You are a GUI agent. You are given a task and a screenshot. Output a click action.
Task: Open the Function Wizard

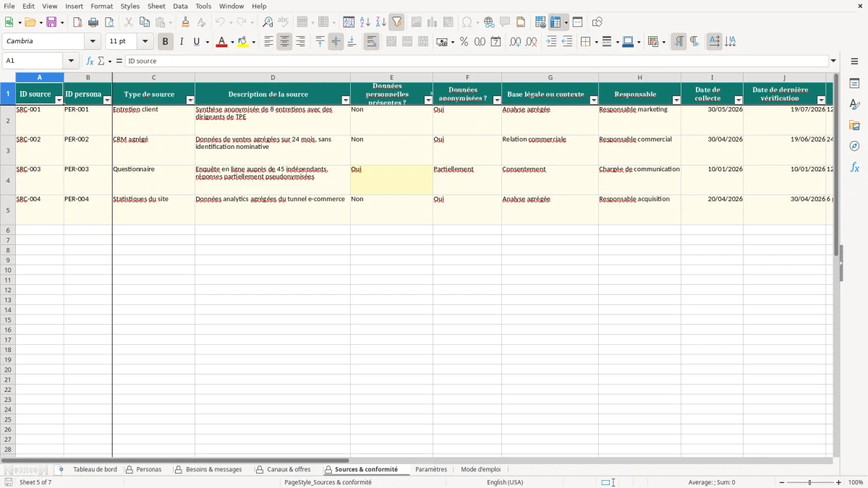[x=90, y=61]
